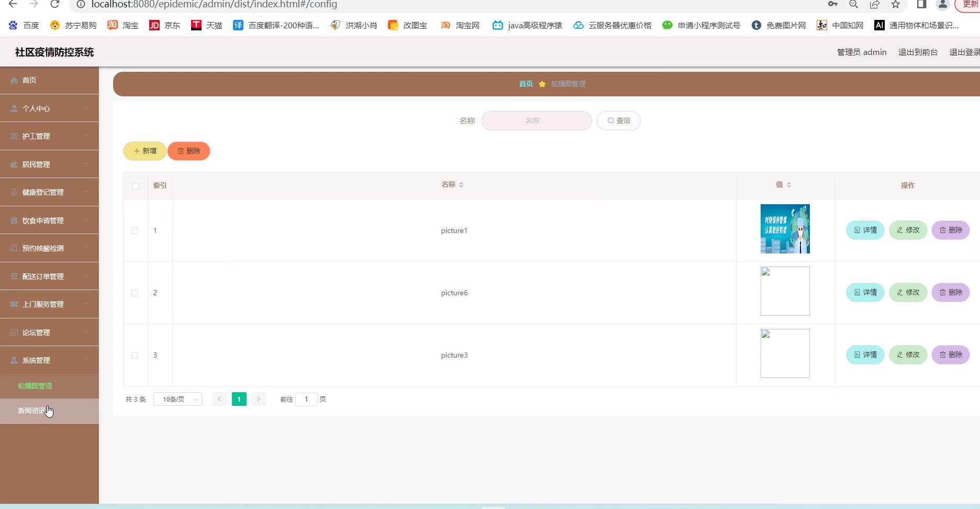Open the 洪湖小肖 bookmark
980x509 pixels.
pyautogui.click(x=353, y=25)
